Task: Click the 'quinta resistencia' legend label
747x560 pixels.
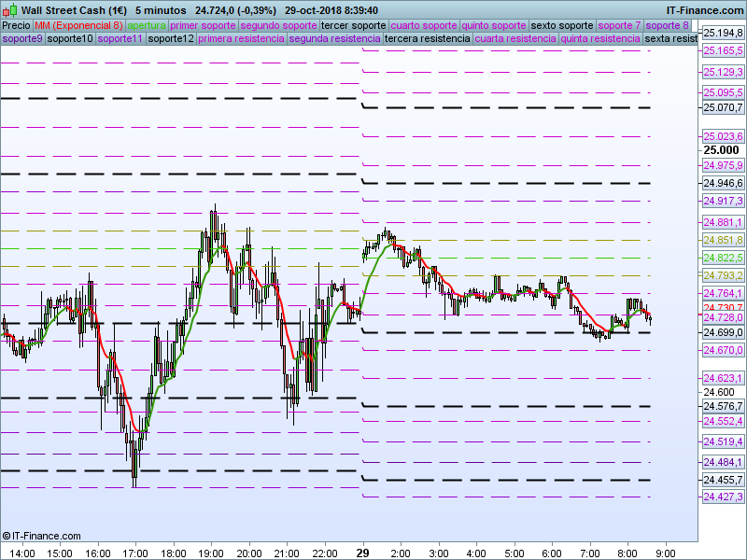Action: pyautogui.click(x=600, y=38)
